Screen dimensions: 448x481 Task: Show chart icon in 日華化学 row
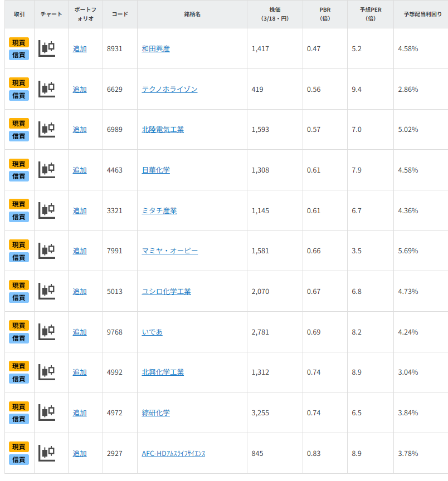point(47,170)
